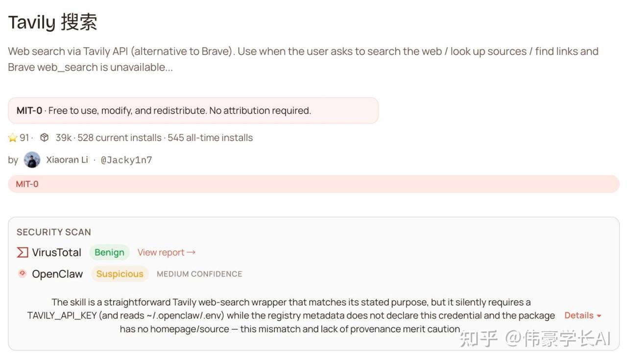
Task: Click the MIT-0 license tag bar
Action: pos(313,184)
